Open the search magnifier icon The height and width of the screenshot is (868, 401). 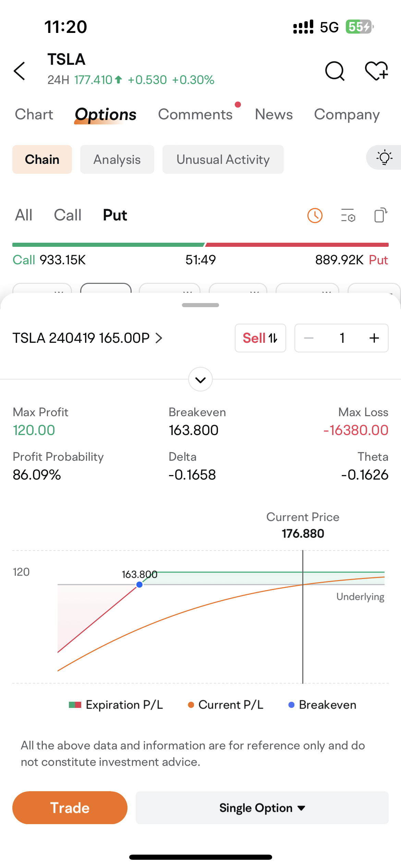[335, 71]
